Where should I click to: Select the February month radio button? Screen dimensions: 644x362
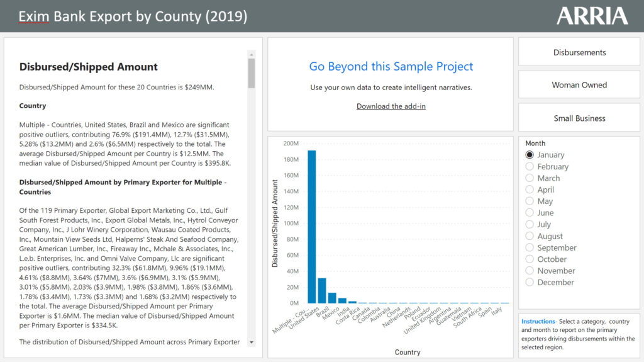pyautogui.click(x=530, y=166)
